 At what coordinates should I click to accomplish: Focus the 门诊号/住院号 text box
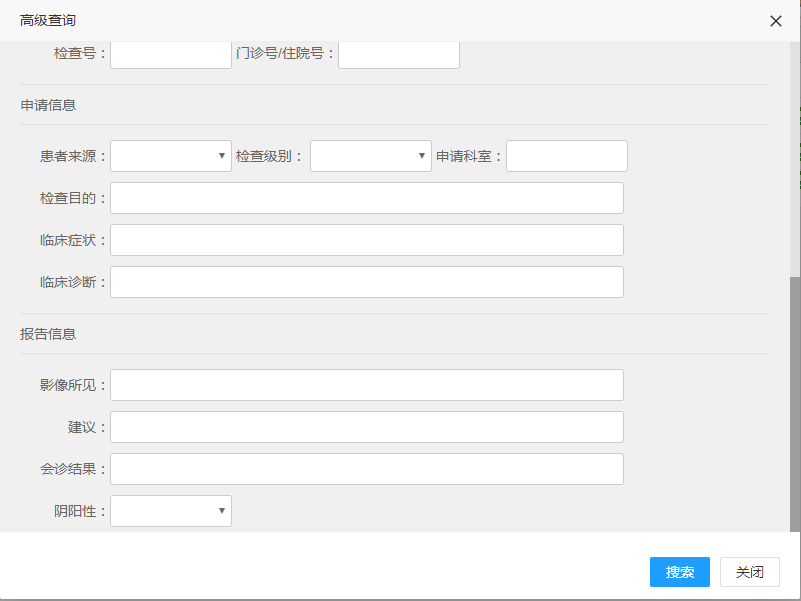(398, 54)
